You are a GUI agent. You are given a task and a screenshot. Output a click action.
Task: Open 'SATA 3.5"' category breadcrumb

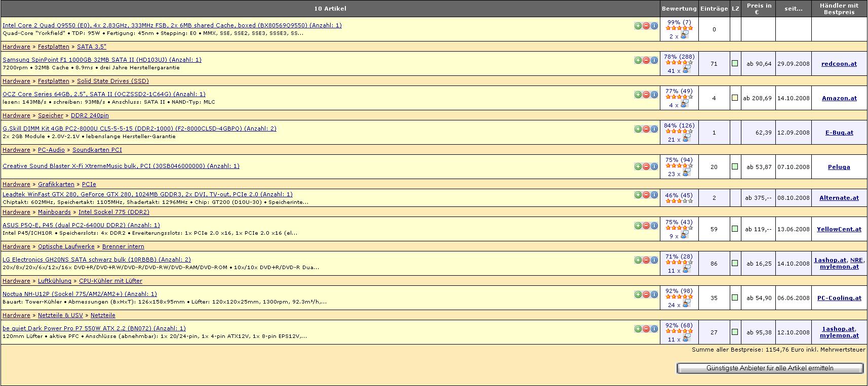tap(92, 47)
